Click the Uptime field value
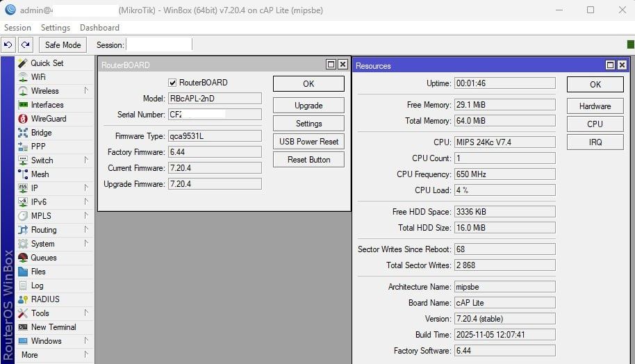Image resolution: width=635 pixels, height=364 pixels. click(504, 83)
